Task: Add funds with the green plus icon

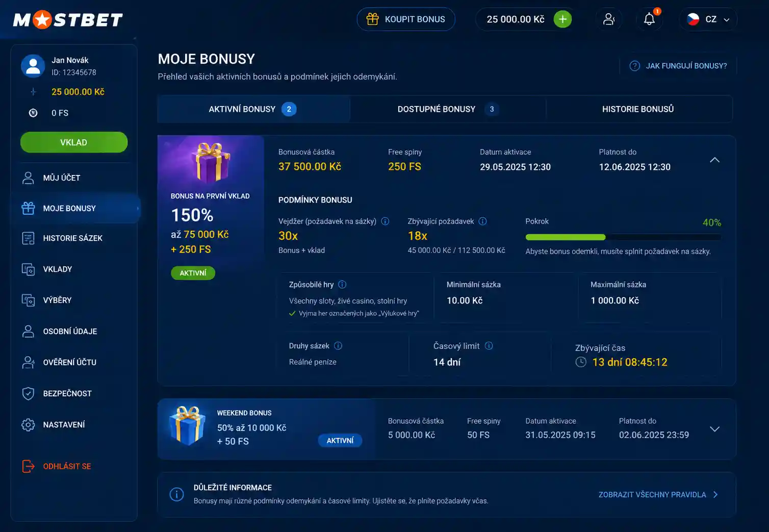Action: [562, 19]
